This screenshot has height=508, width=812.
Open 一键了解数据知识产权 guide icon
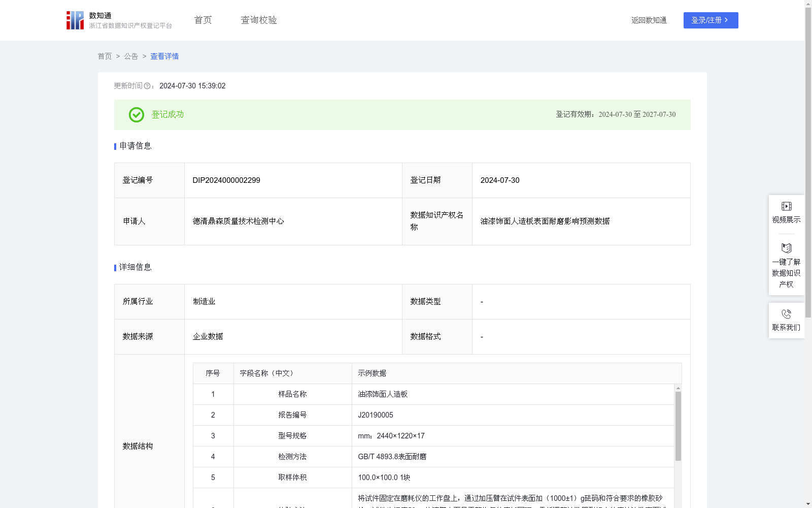coord(786,248)
